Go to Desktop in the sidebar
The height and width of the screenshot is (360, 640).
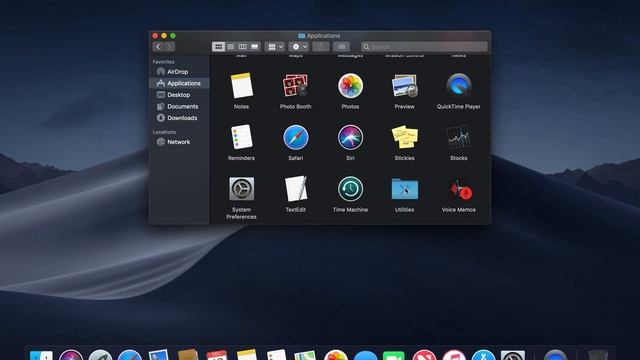coord(179,95)
